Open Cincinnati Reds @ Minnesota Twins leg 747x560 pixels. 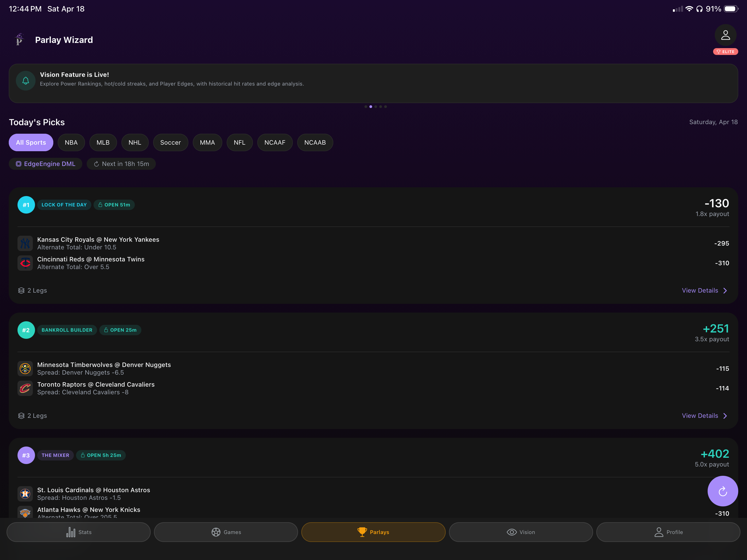pyautogui.click(x=373, y=263)
